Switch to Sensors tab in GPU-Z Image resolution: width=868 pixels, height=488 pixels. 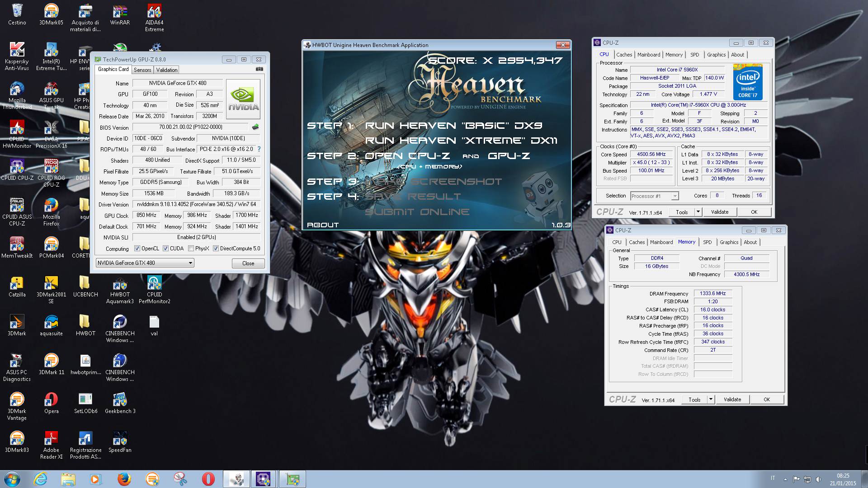click(x=142, y=70)
